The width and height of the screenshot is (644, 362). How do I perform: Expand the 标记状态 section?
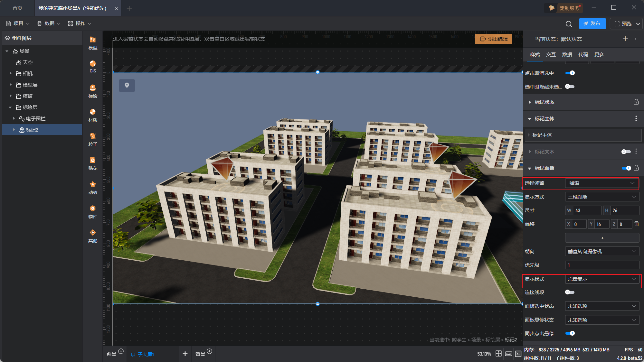pyautogui.click(x=544, y=102)
